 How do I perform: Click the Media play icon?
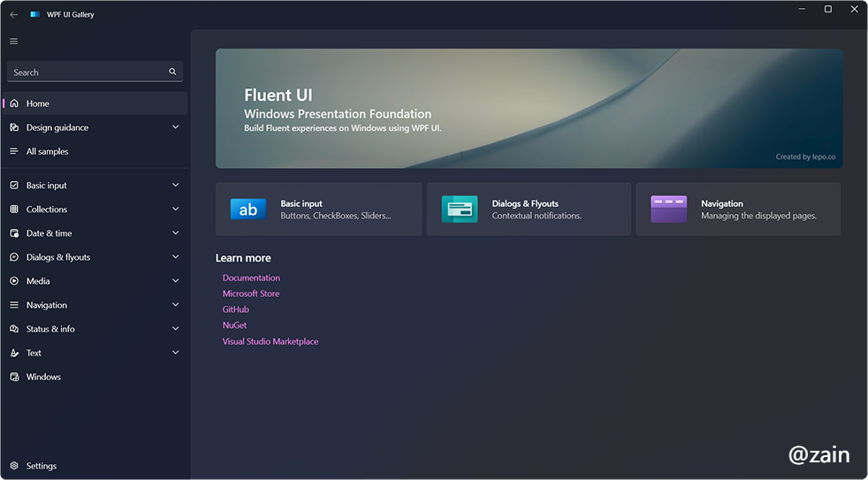tap(14, 281)
